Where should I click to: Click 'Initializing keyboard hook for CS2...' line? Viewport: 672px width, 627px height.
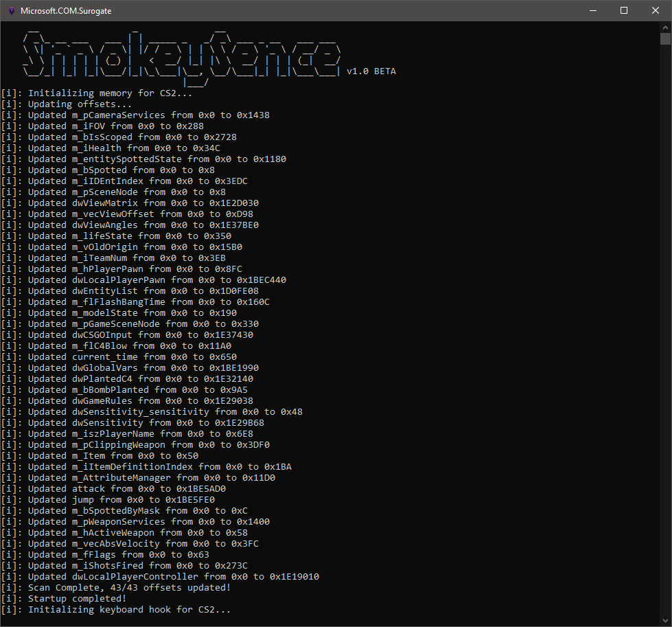[116, 610]
